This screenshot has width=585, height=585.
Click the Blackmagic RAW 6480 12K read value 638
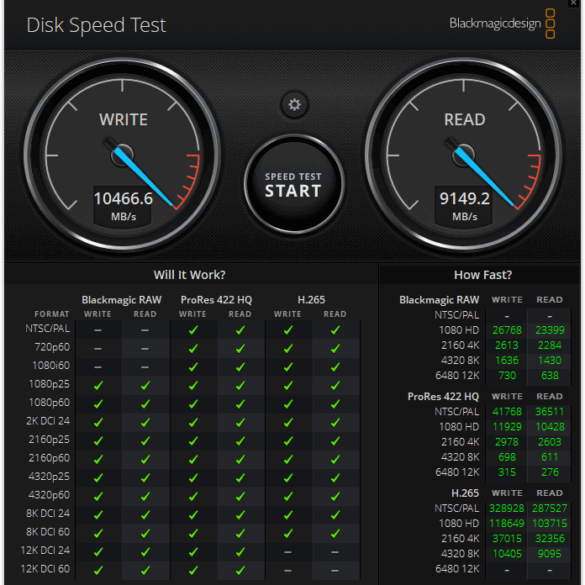(550, 375)
